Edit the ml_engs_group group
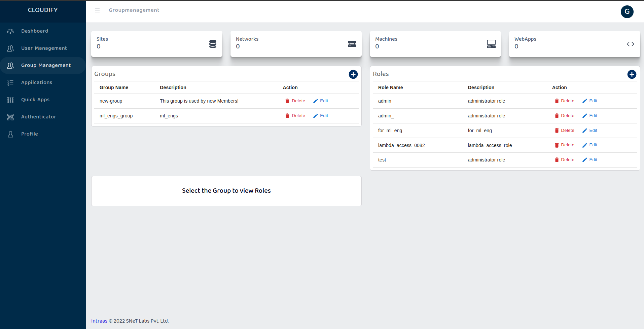 coord(321,116)
